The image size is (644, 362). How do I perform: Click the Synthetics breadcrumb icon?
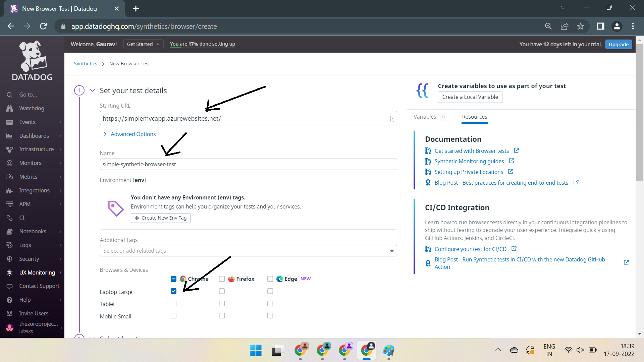point(86,63)
